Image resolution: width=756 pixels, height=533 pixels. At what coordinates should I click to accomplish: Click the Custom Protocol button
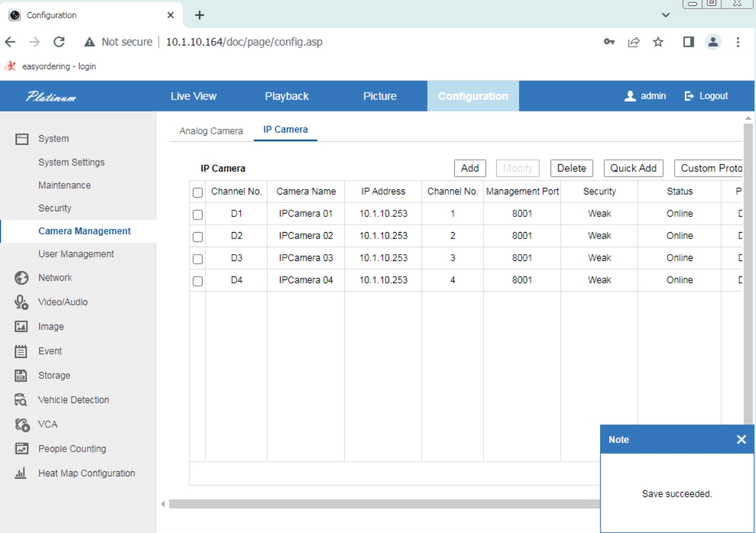708,168
